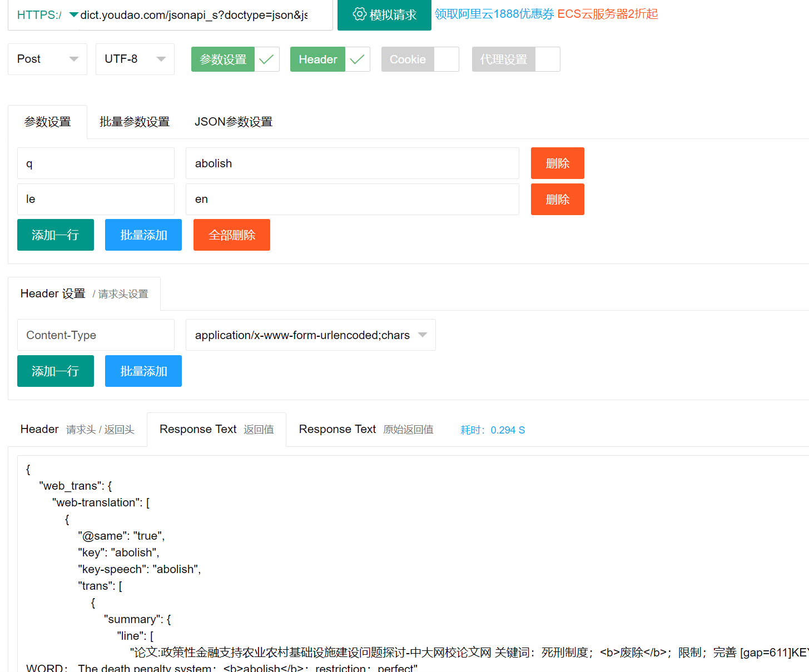Toggle the Header checkbox
The width and height of the screenshot is (809, 672).
(x=358, y=59)
